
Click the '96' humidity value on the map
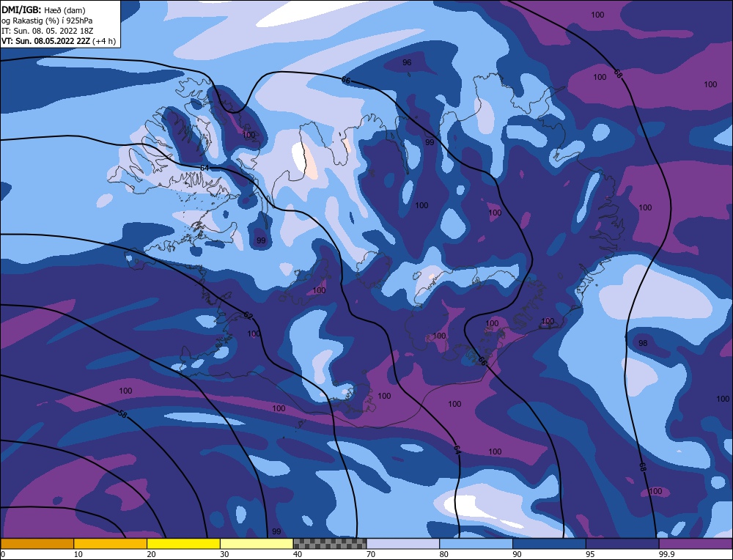(407, 62)
